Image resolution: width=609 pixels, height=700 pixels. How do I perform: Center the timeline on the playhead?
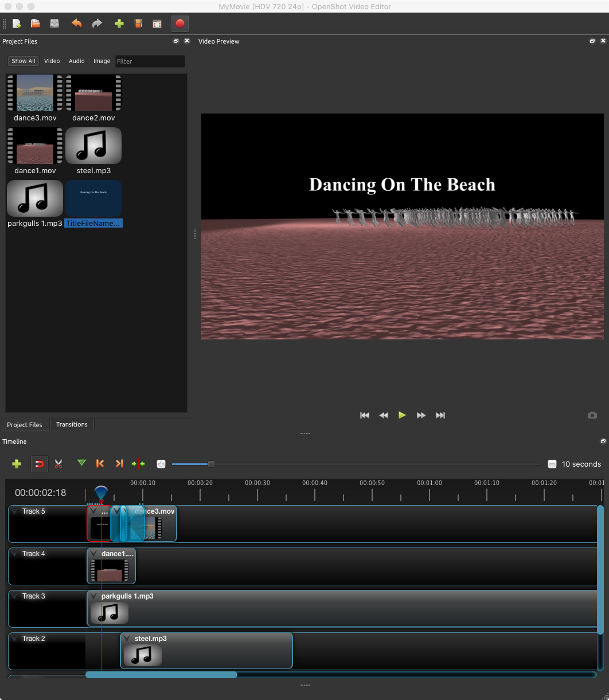pos(138,463)
